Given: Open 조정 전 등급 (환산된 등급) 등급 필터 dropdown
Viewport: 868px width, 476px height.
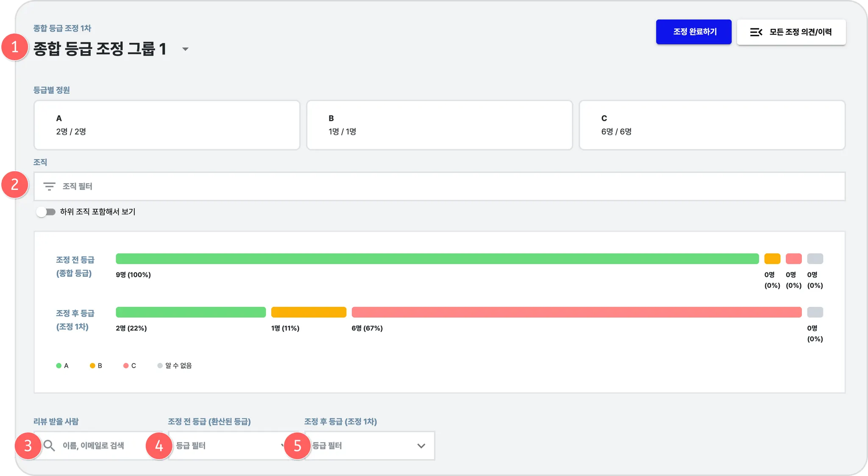Looking at the screenshot, I should (x=229, y=445).
